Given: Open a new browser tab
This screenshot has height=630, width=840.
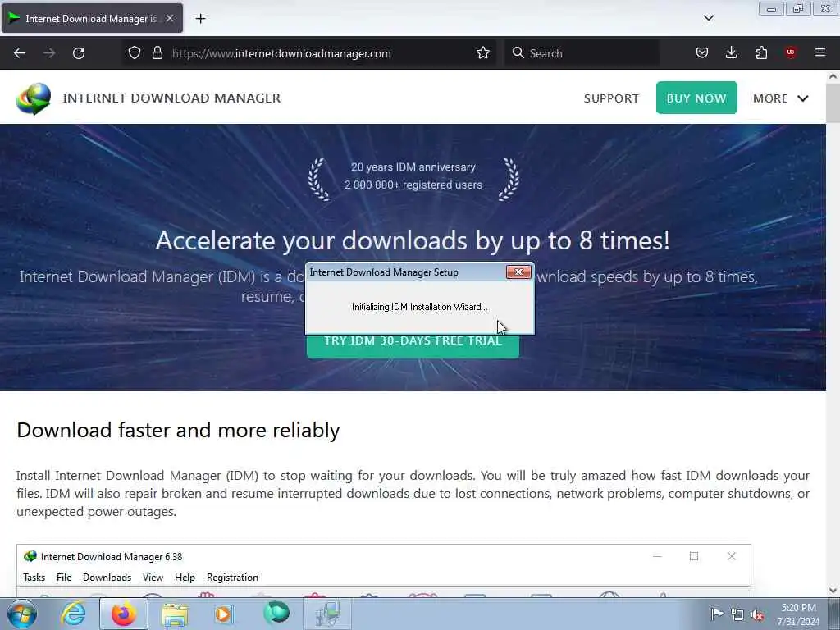Looking at the screenshot, I should point(200,19).
